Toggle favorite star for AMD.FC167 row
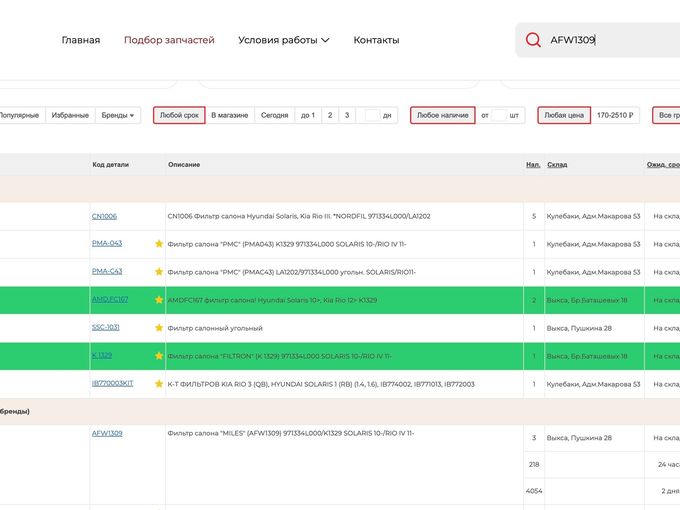The height and width of the screenshot is (510, 680). (x=159, y=300)
